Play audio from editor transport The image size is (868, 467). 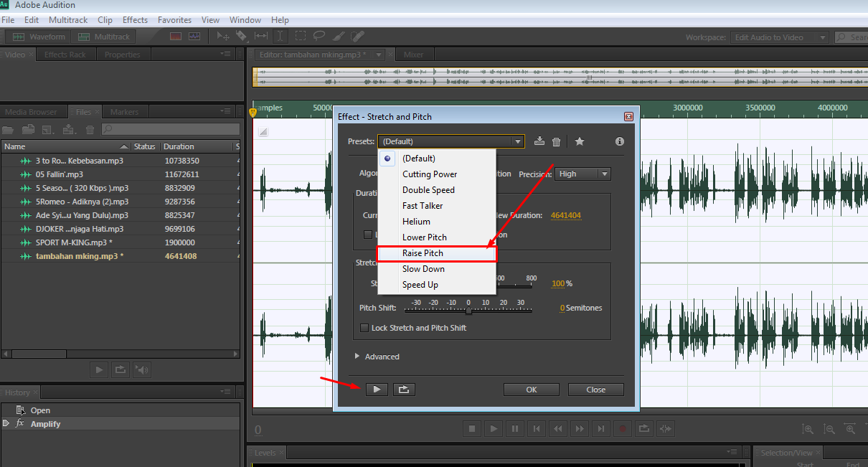click(494, 429)
